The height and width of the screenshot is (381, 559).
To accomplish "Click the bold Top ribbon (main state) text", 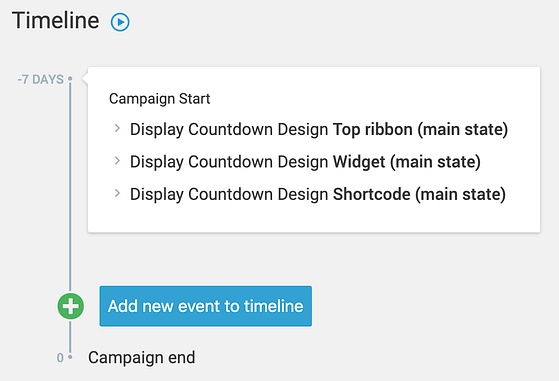I will (420, 129).
